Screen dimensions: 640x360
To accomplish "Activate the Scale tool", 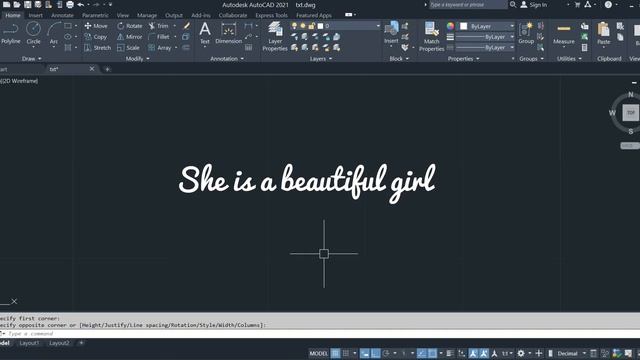I will pyautogui.click(x=128, y=48).
